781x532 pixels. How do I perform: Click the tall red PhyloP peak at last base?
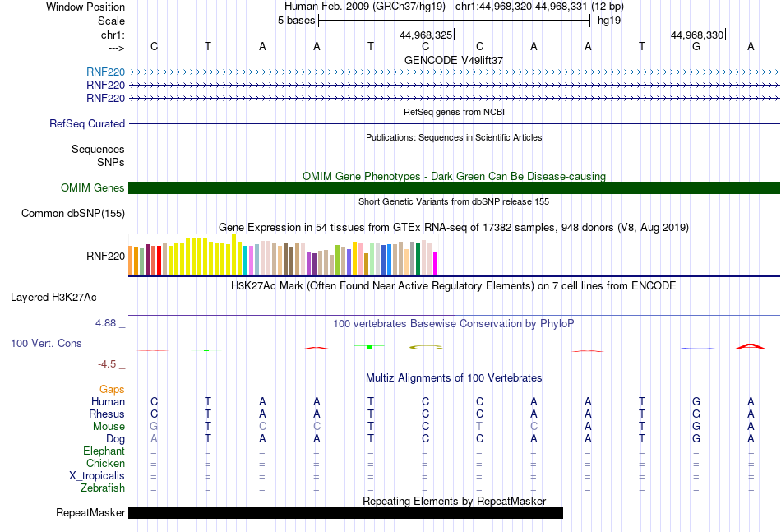pos(750,346)
